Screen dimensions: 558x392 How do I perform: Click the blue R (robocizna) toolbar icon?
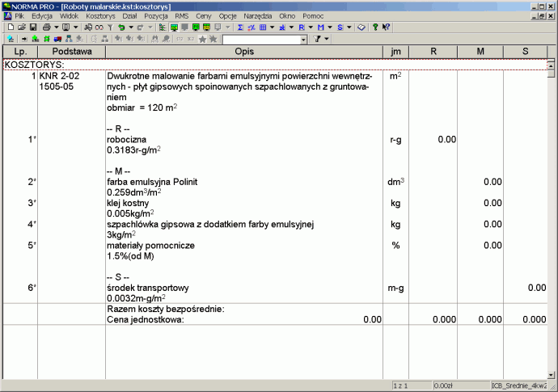(x=302, y=27)
